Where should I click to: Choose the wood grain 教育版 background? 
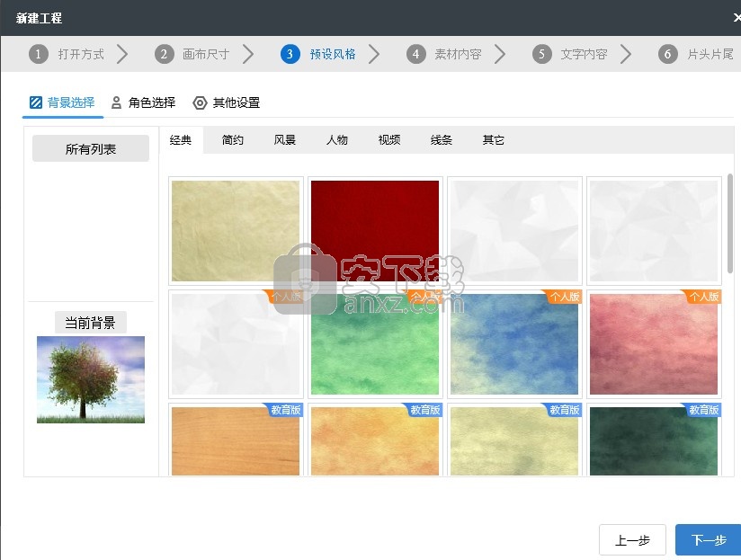coord(236,440)
